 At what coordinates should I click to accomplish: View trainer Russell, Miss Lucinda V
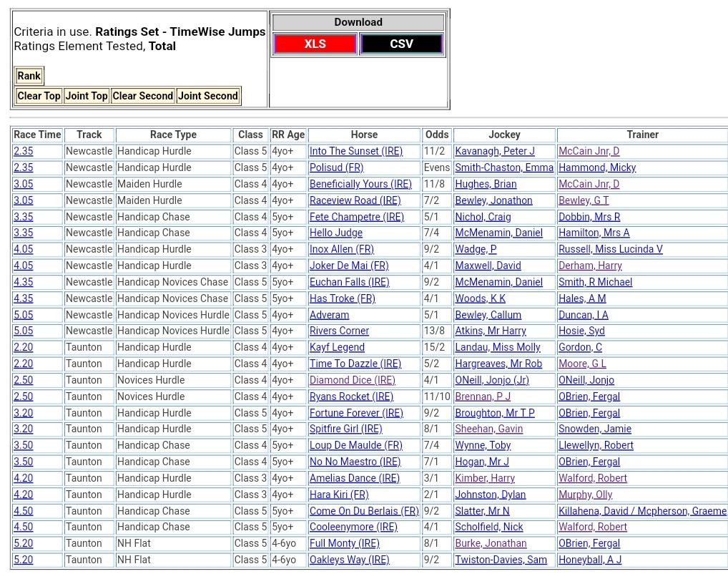(x=610, y=249)
